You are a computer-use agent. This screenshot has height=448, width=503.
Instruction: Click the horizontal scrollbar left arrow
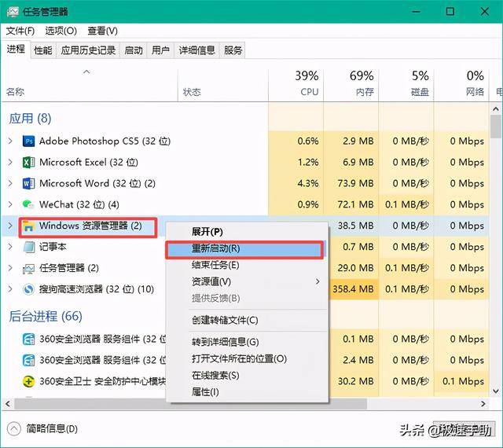pyautogui.click(x=8, y=404)
